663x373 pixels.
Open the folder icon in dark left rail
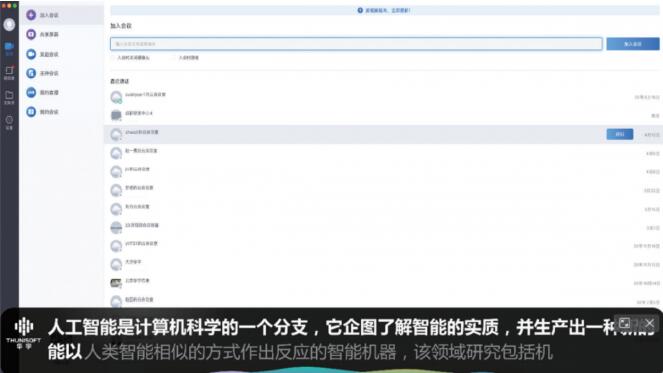9,97
